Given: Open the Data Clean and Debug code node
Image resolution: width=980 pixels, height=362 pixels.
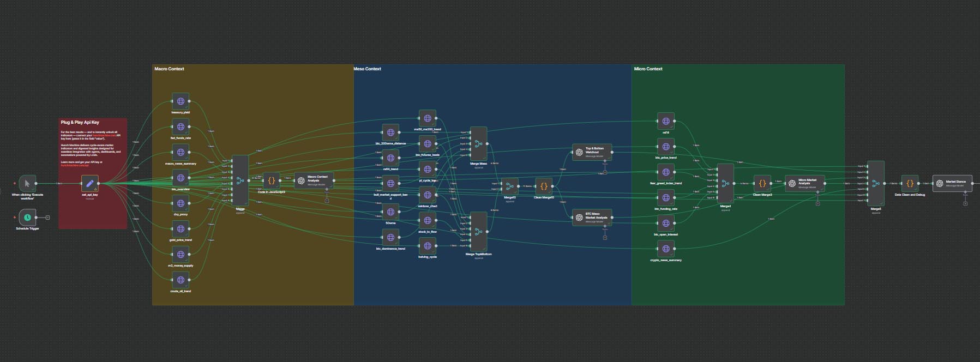Looking at the screenshot, I should (909, 184).
